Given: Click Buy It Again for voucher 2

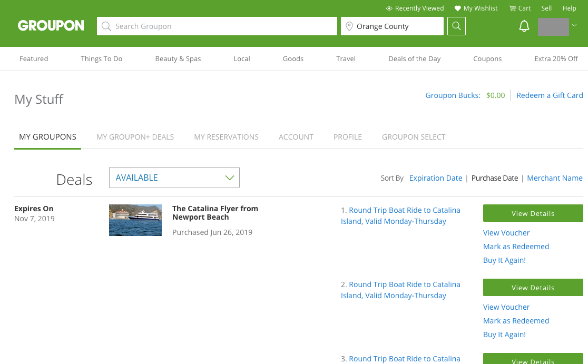Looking at the screenshot, I should 504,335.
